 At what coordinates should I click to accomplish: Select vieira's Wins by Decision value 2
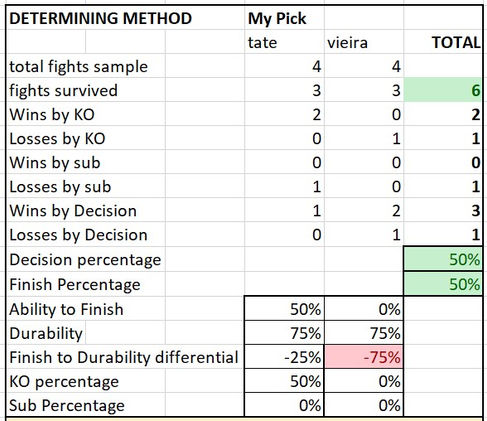click(x=364, y=210)
